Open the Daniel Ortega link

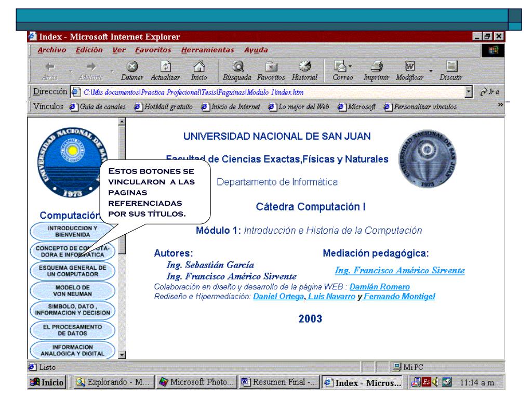tap(278, 296)
